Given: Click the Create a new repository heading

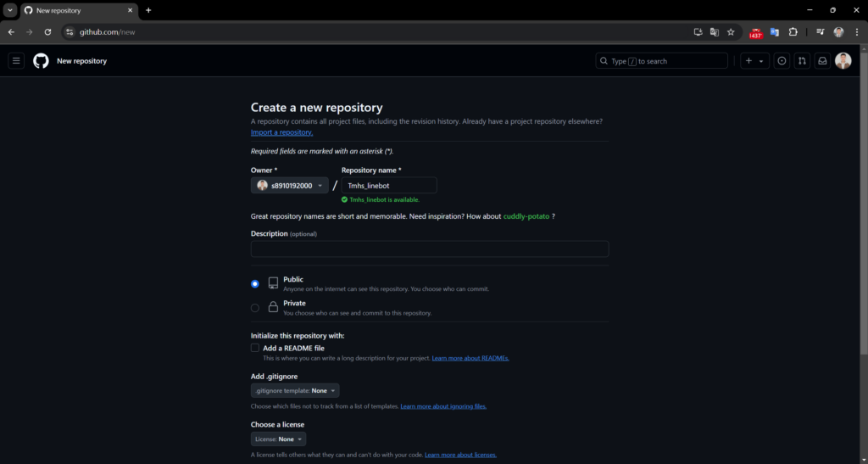Looking at the screenshot, I should 317,108.
